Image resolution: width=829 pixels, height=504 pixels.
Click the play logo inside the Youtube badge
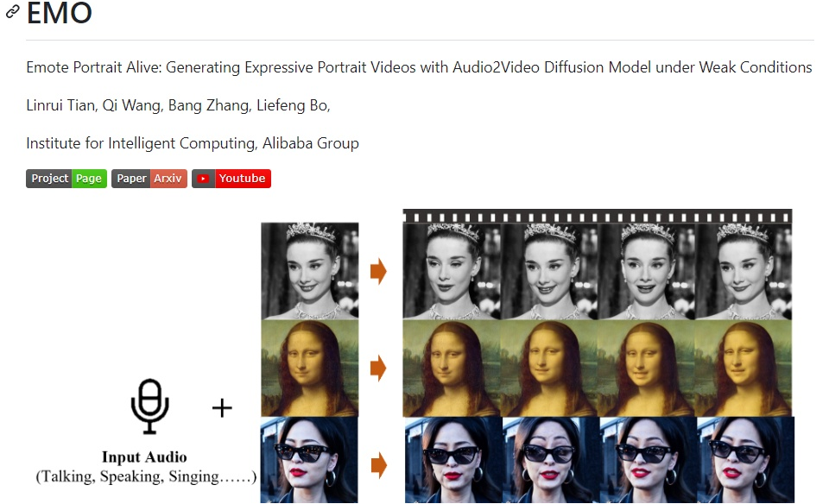[204, 179]
